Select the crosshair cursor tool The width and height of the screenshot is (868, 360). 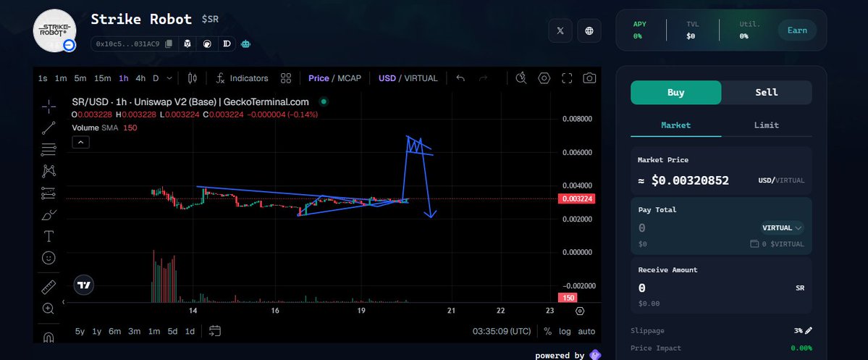(49, 106)
